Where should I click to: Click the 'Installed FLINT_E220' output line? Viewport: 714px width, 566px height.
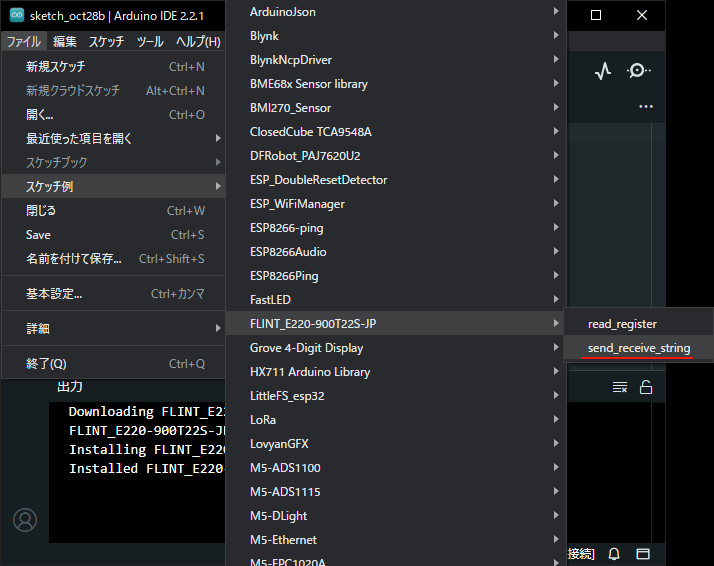147,469
